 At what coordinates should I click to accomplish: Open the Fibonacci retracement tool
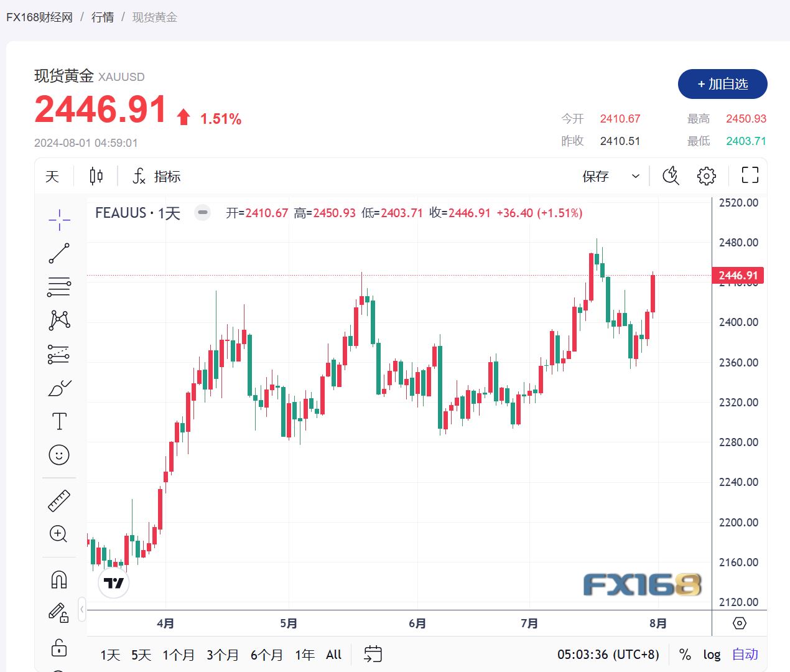click(x=60, y=287)
